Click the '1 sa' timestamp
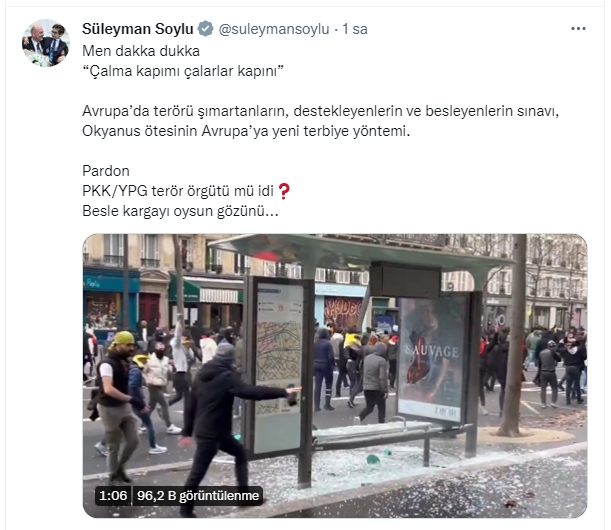Image resolution: width=611 pixels, height=530 pixels. click(355, 29)
